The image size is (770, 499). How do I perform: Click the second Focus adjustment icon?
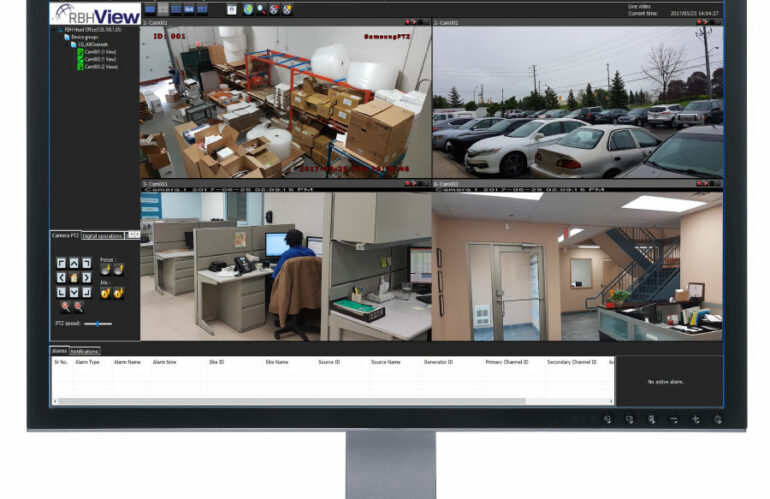pyautogui.click(x=118, y=269)
